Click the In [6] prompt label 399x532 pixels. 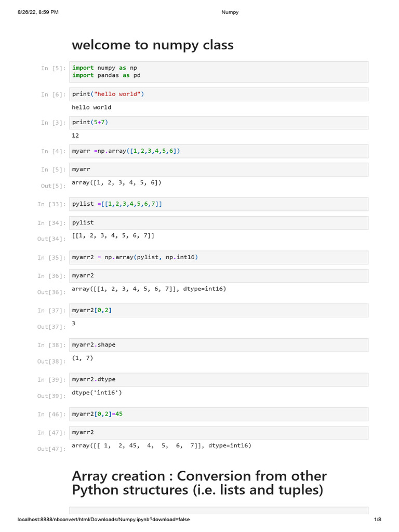pyautogui.click(x=54, y=95)
